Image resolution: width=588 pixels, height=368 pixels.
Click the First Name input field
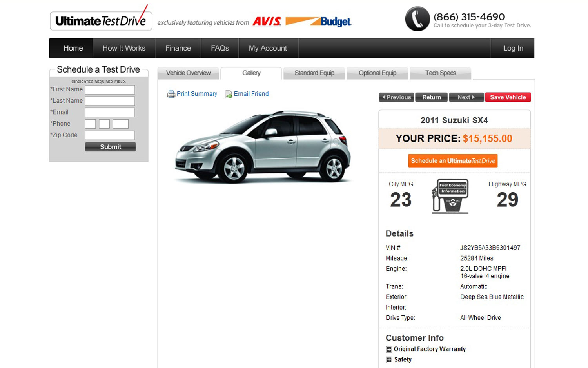(110, 90)
